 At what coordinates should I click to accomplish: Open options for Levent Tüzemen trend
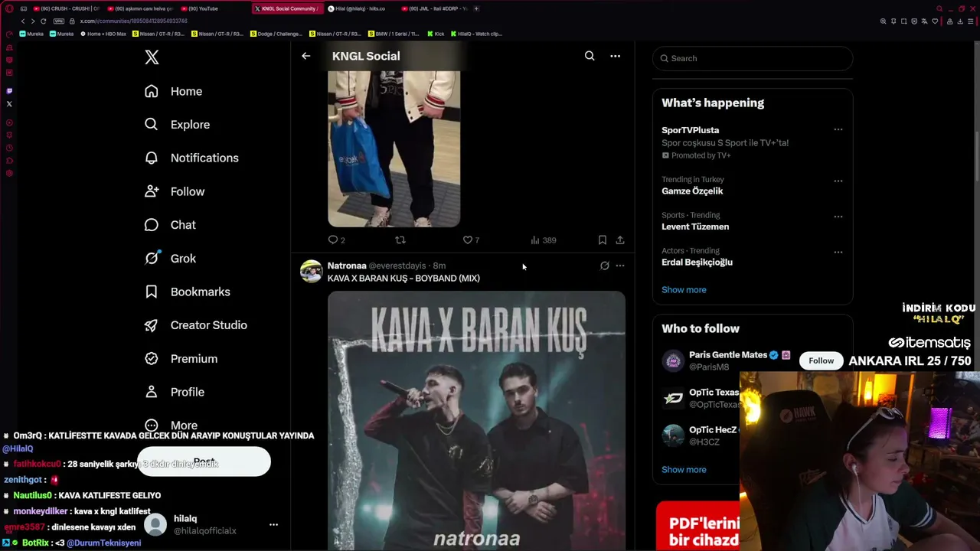[x=838, y=217]
